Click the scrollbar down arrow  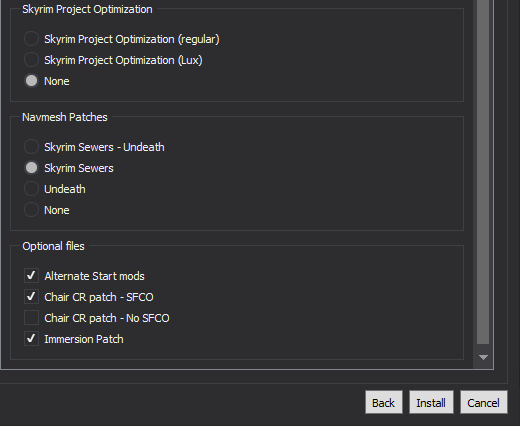(x=483, y=357)
